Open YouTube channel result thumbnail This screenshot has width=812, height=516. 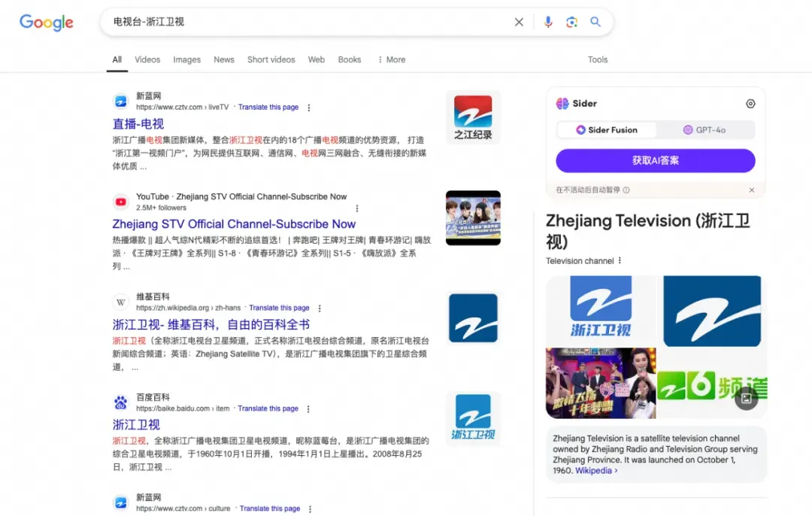click(473, 218)
